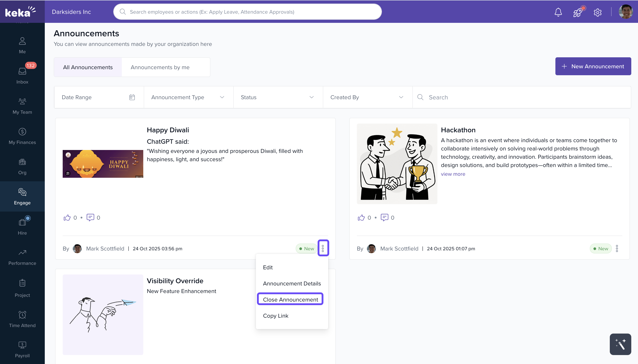Screen dimensions: 638x364
Task: Open the notifications bell icon
Action: [x=558, y=12]
